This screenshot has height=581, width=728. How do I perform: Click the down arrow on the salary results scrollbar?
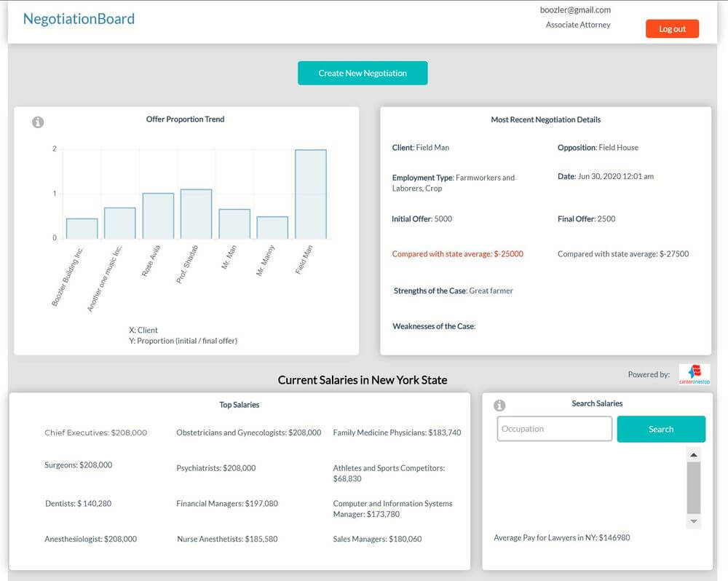pos(694,521)
